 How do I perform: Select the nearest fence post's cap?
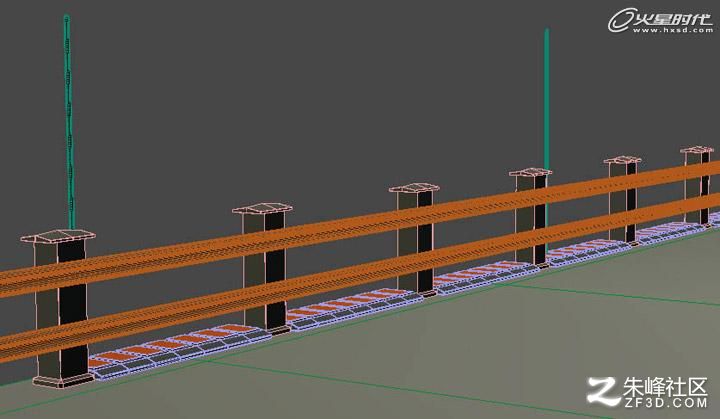[x=58, y=237]
